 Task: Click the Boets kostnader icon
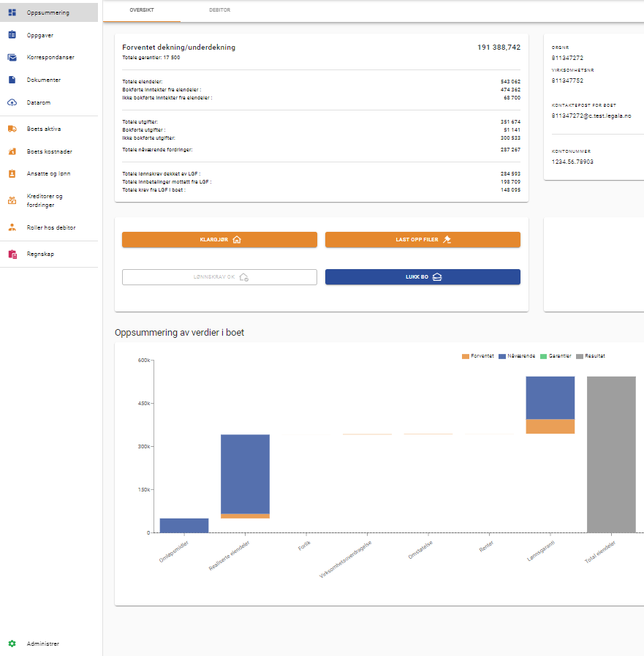point(12,151)
